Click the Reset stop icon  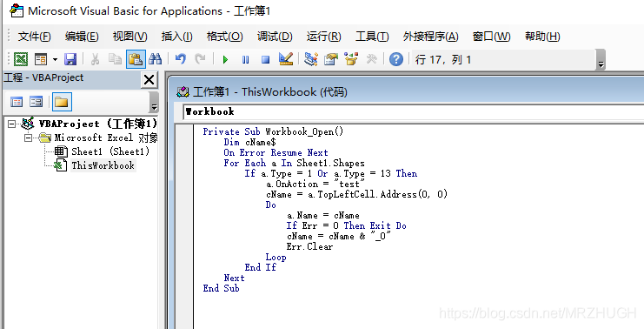[x=266, y=60]
